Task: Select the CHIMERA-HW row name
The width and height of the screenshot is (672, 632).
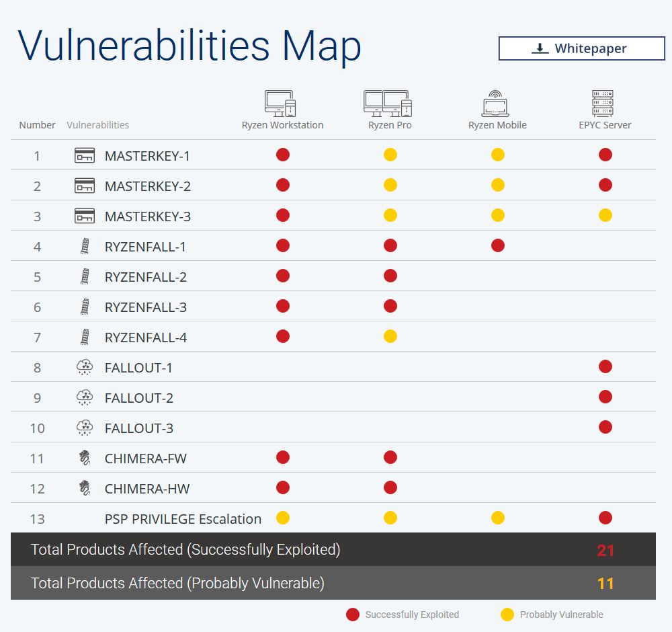Action: point(147,489)
